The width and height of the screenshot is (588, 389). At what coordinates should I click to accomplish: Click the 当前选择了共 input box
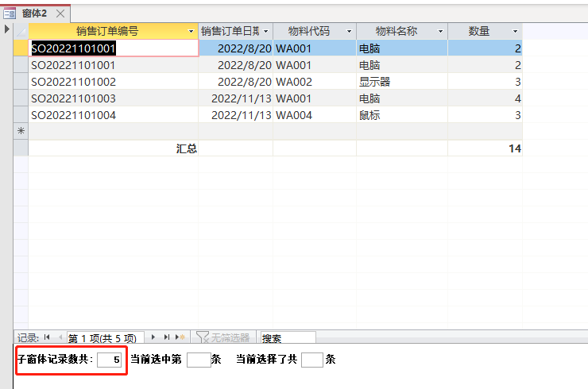tap(312, 360)
